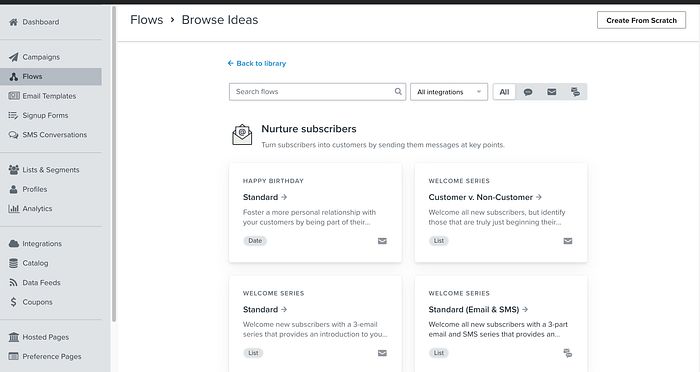
Task: Click the Nurture subscribers envelope icon
Action: point(242,135)
